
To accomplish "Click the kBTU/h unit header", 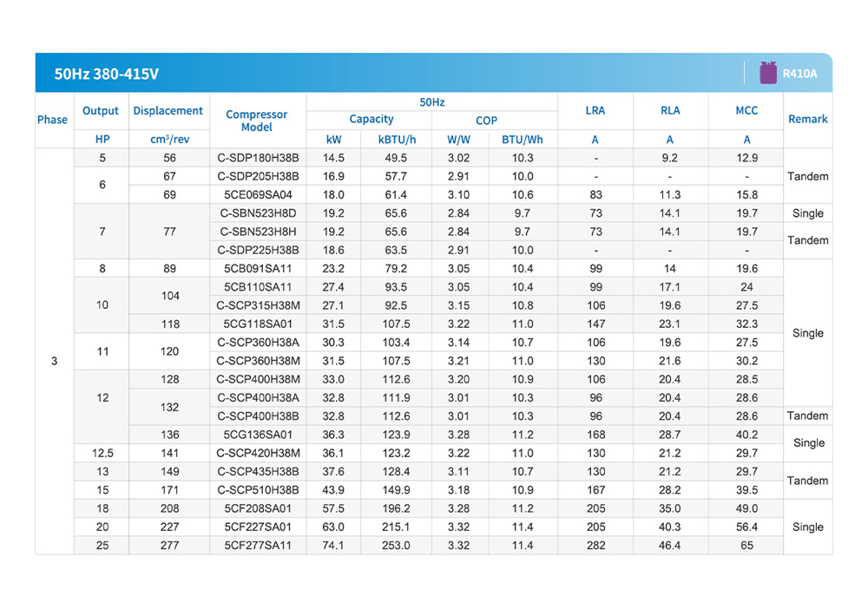I will (x=397, y=140).
